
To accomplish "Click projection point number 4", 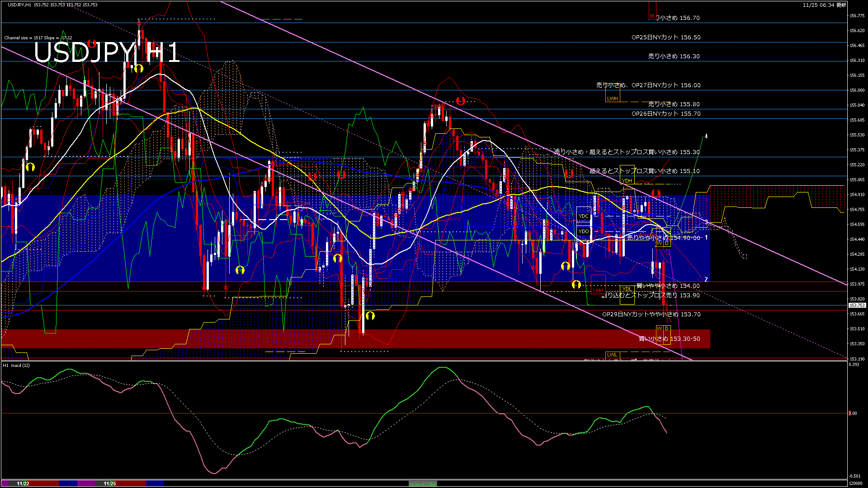I will [x=706, y=136].
